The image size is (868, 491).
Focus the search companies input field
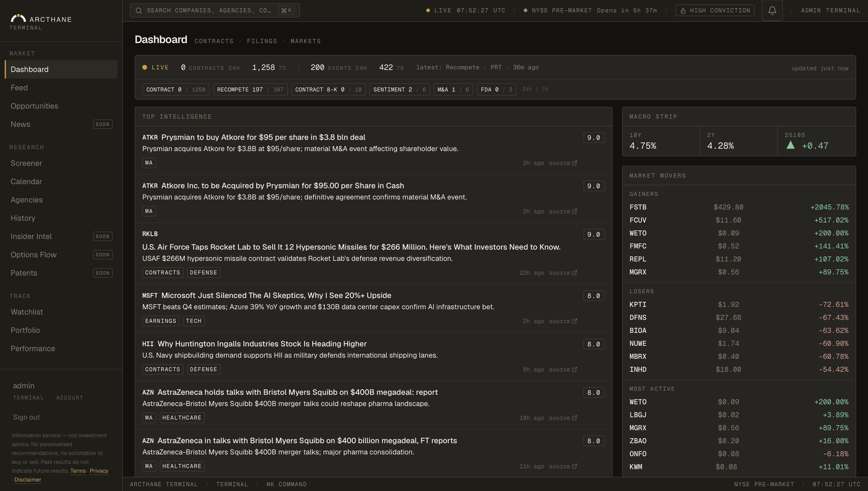point(215,10)
